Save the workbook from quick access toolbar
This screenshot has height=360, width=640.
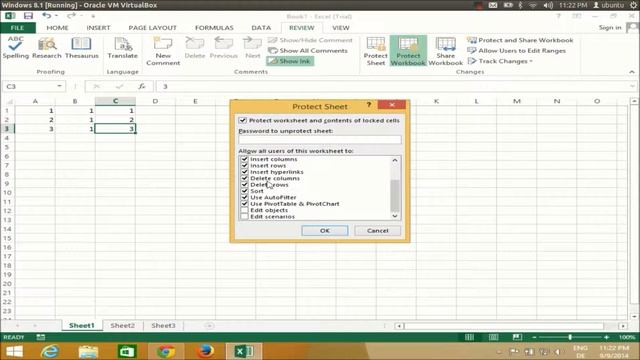pos(28,16)
